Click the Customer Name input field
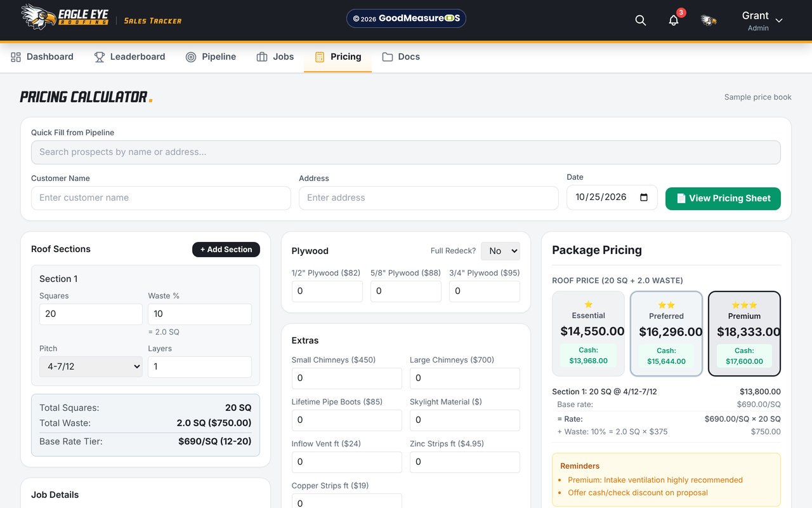Screen dimensions: 812x508 pyautogui.click(x=161, y=198)
